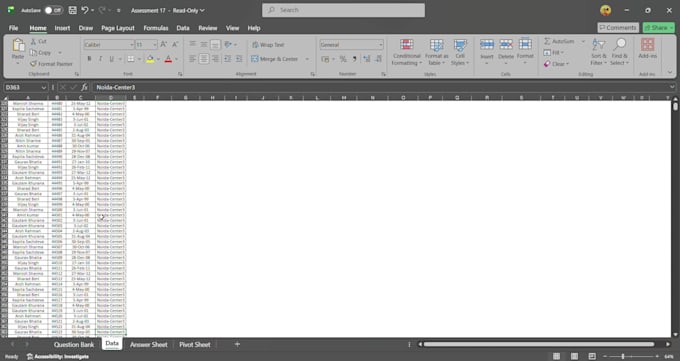Click Merge & Center
680x361 pixels.
(x=275, y=59)
